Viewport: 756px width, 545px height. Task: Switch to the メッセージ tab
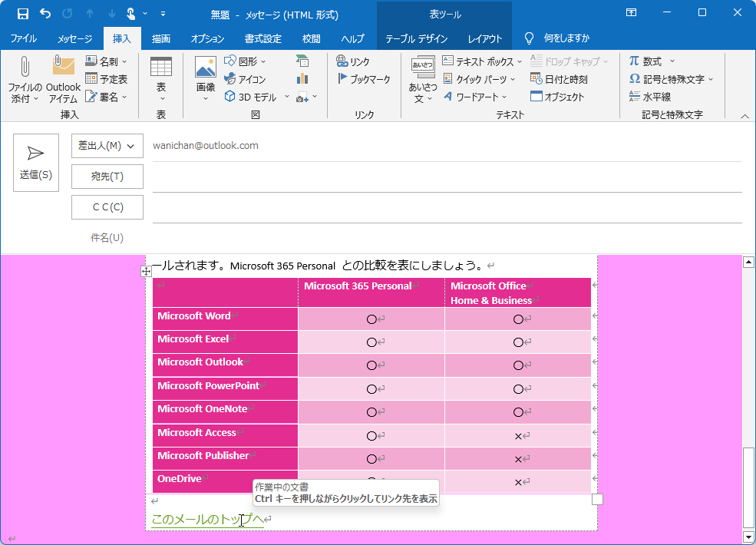(74, 38)
